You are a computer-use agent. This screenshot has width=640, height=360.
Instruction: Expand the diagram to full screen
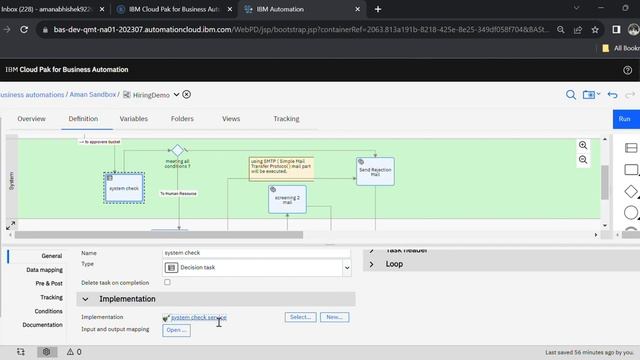[11, 224]
